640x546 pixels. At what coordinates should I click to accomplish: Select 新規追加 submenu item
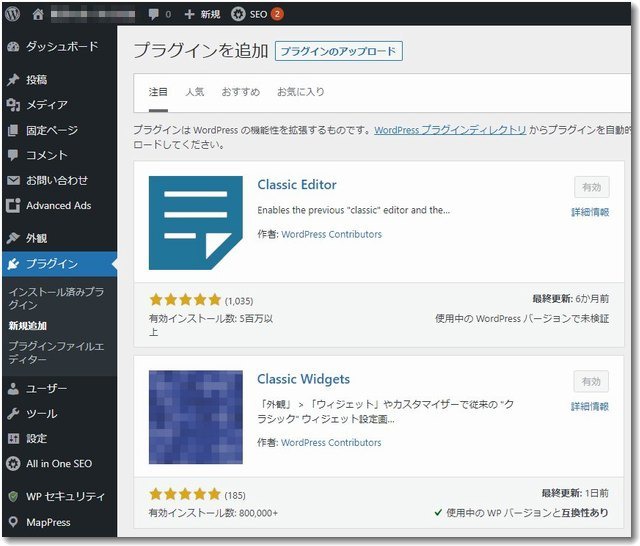(28, 326)
